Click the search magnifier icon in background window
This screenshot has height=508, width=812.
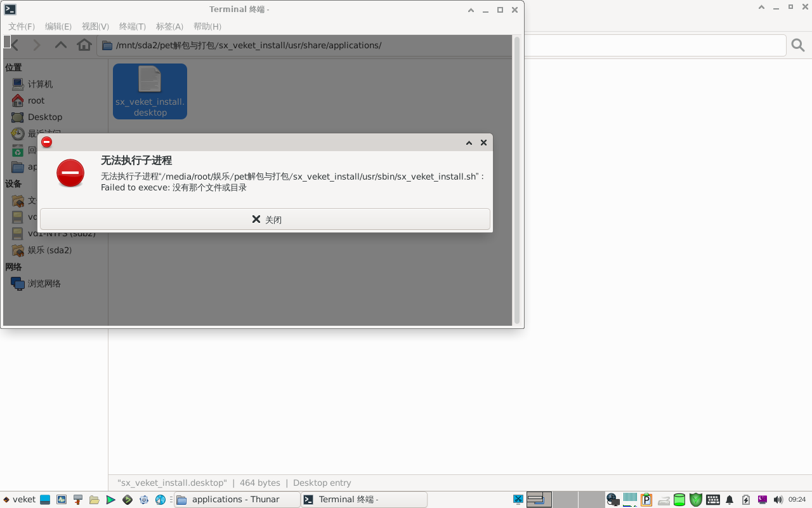pyautogui.click(x=798, y=46)
